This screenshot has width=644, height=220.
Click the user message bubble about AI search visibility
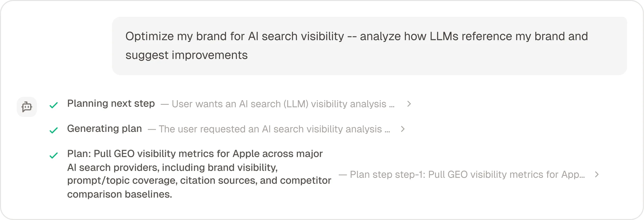click(x=369, y=46)
